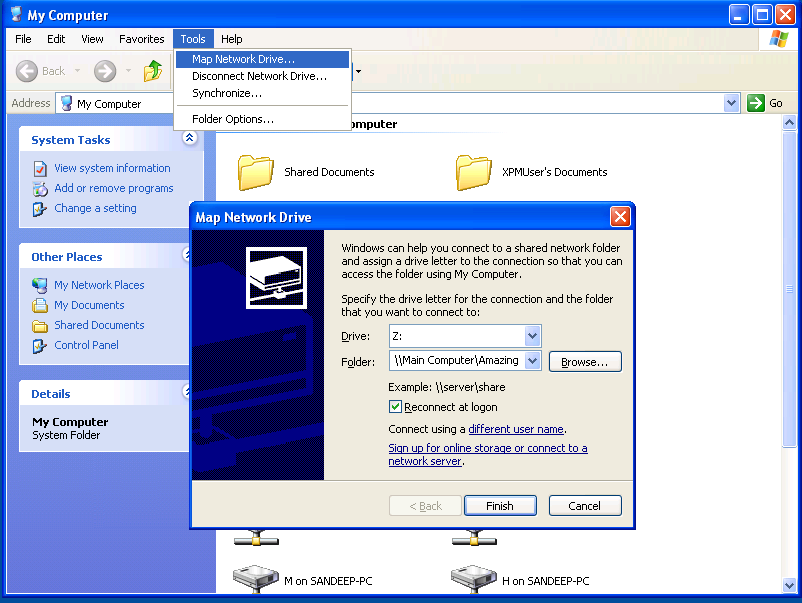Open the File menu
Image resolution: width=802 pixels, height=603 pixels.
click(23, 39)
